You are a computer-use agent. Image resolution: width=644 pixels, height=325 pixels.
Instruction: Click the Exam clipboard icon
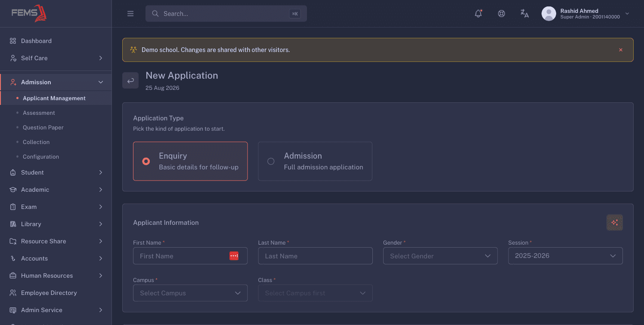(x=13, y=207)
